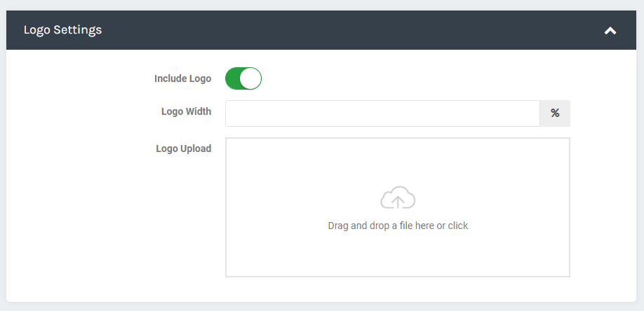This screenshot has width=644, height=311.
Task: Click the Logo Width label
Action: [x=186, y=111]
